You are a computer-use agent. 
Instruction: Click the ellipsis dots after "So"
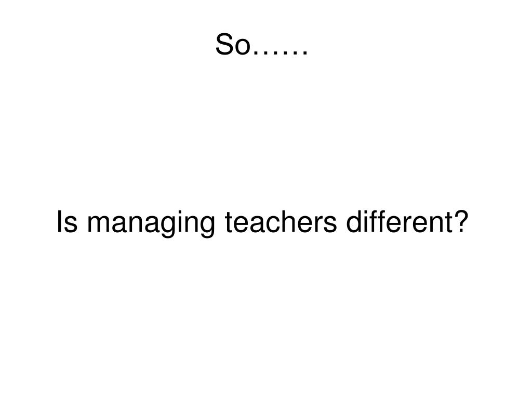[x=280, y=54]
